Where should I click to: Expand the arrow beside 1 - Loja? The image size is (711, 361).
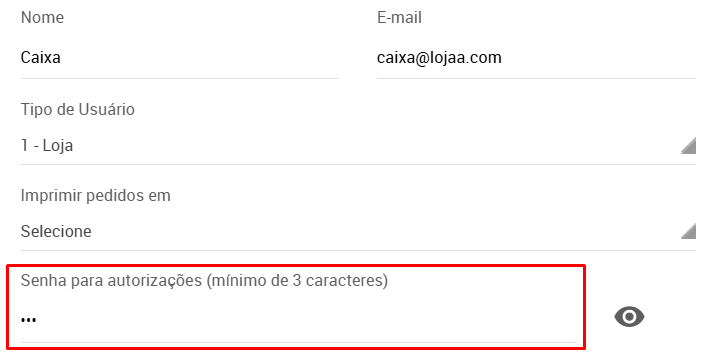688,146
